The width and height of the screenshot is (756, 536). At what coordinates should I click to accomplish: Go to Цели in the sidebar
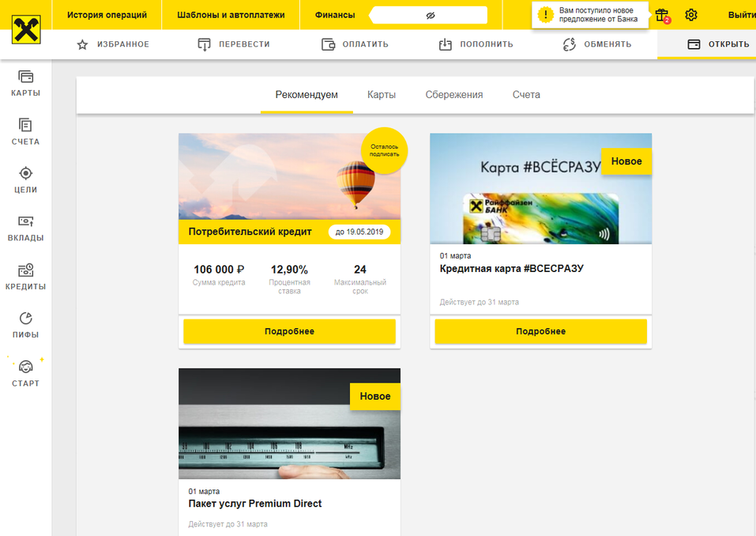[25, 179]
